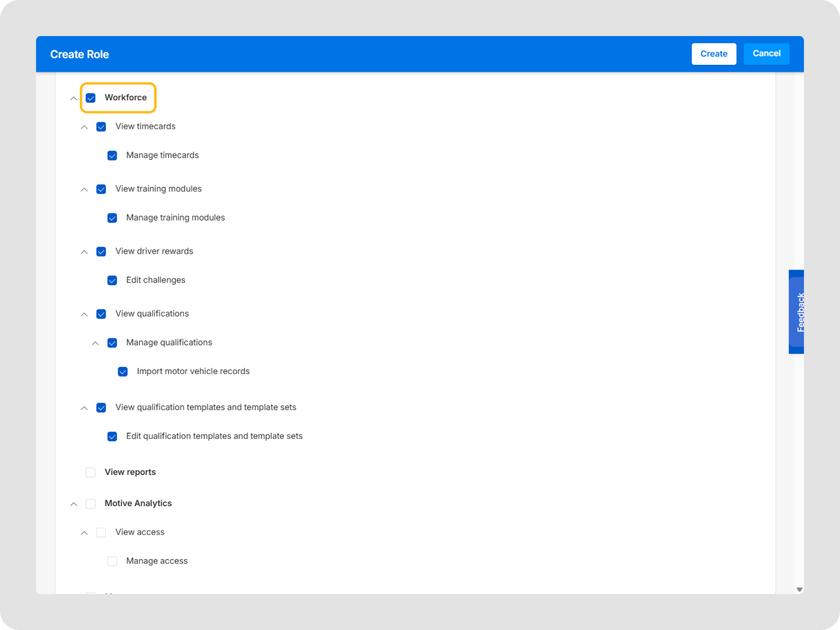
Task: Uncheck the Workforce checkbox
Action: point(91,98)
